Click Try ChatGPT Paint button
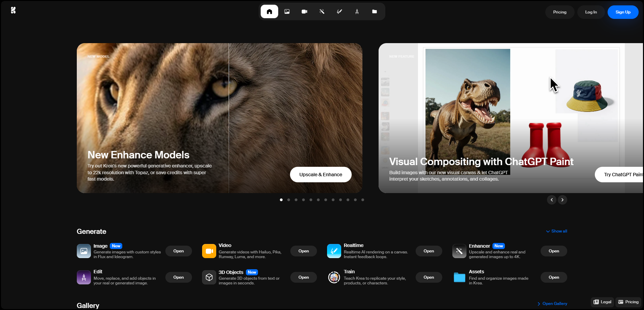Screen dimensions: 644x310 point(620,175)
